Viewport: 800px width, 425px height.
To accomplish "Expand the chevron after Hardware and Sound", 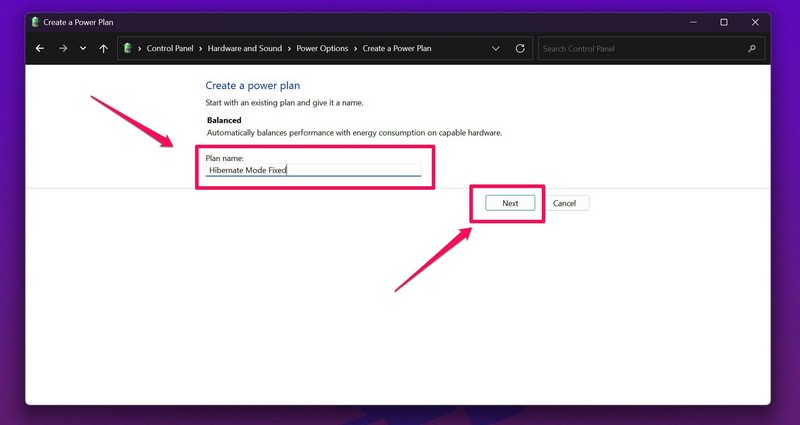I will click(x=291, y=48).
